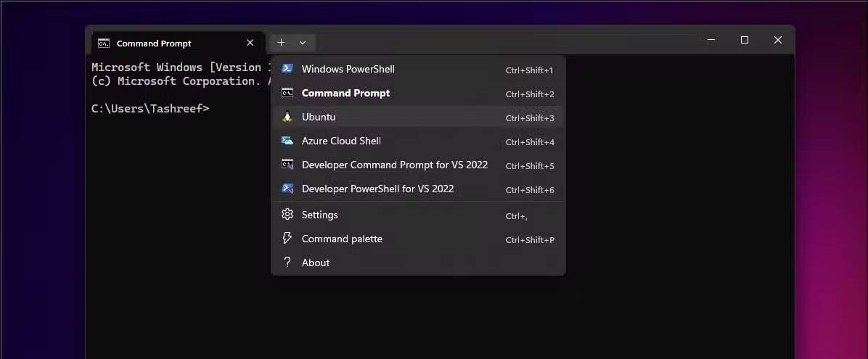
Task: Click the Command palette lightning icon
Action: (x=287, y=239)
